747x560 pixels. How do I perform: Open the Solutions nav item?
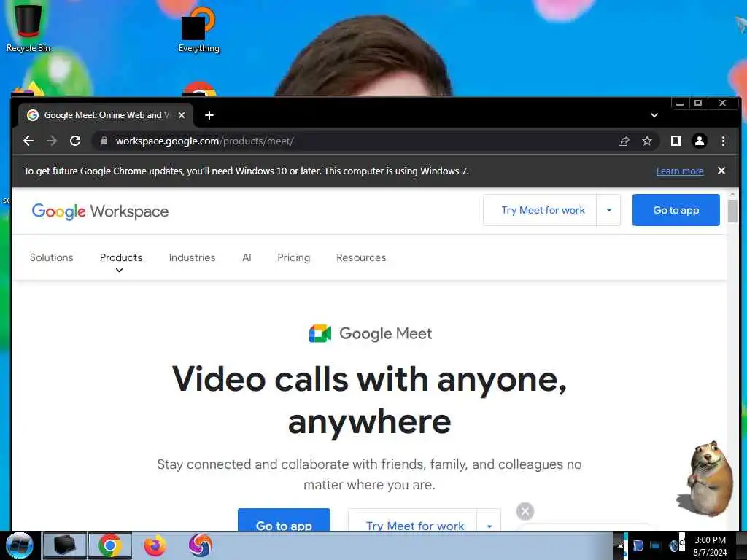point(52,257)
